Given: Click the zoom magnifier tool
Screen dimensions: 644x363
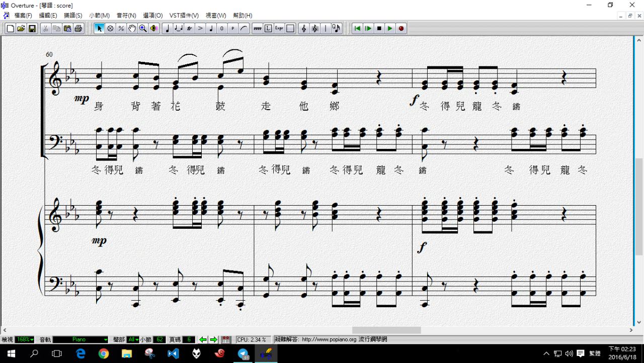Looking at the screenshot, I should click(143, 29).
